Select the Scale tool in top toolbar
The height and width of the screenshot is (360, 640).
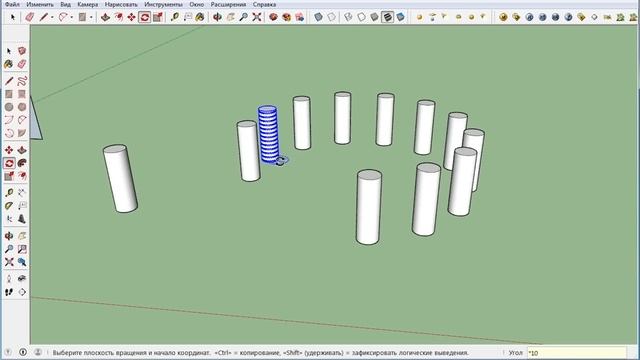tap(158, 17)
